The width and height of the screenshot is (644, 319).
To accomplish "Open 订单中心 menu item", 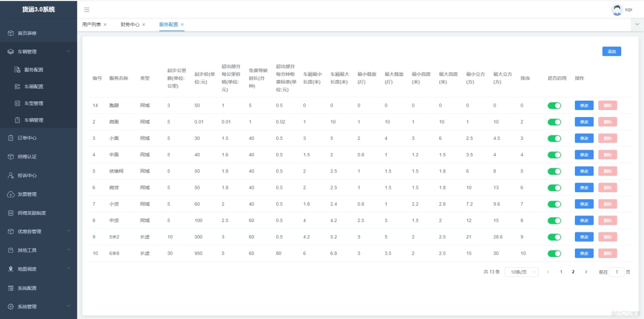I will 27,138.
